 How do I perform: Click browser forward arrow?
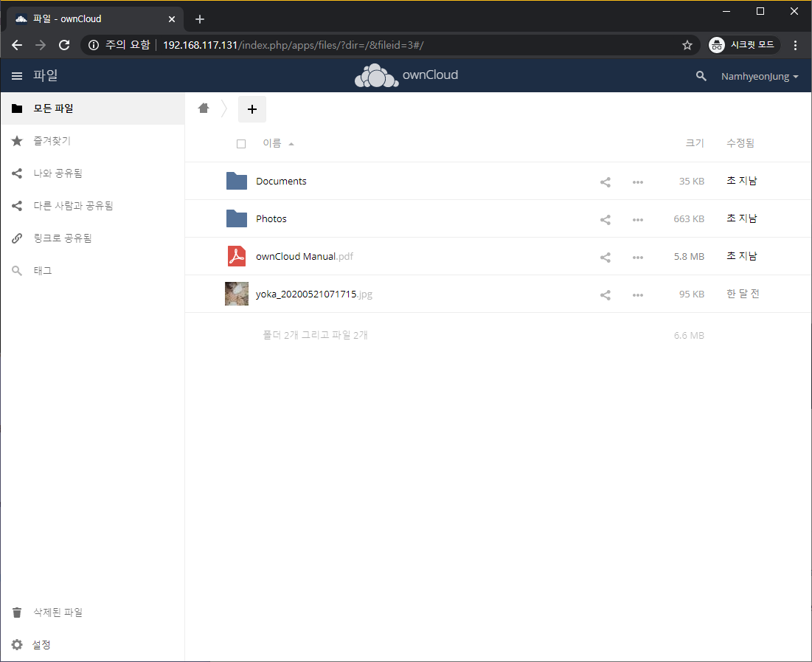click(x=41, y=45)
